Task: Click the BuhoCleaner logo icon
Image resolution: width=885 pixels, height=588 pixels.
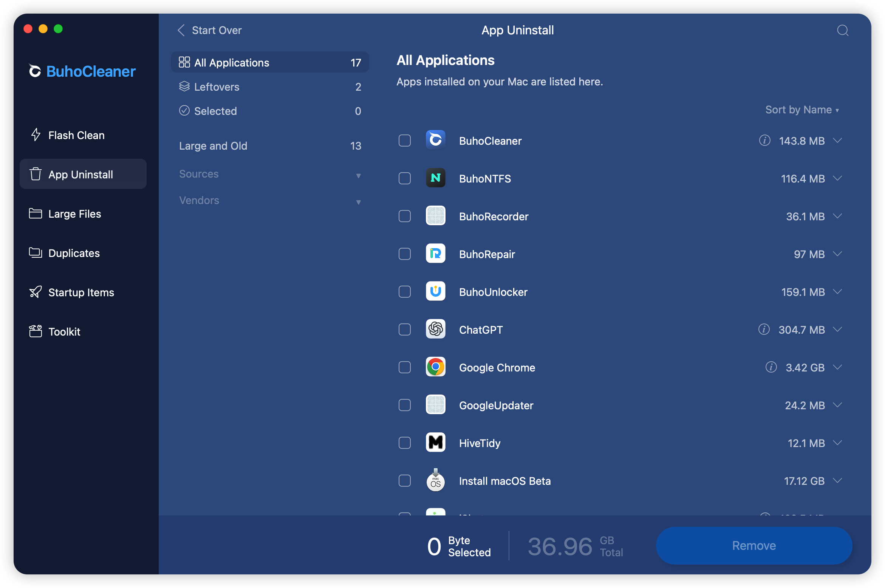Action: 35,71
